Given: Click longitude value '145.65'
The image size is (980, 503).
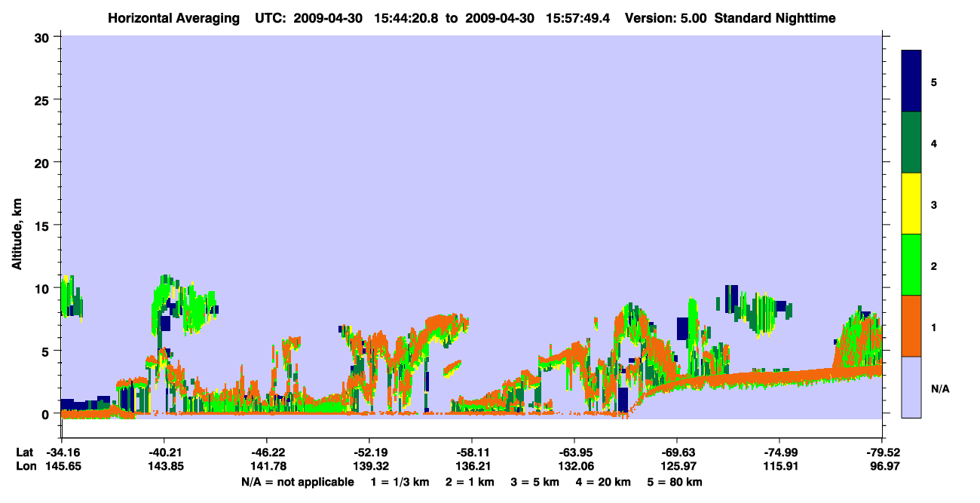Looking at the screenshot, I should point(62,466).
